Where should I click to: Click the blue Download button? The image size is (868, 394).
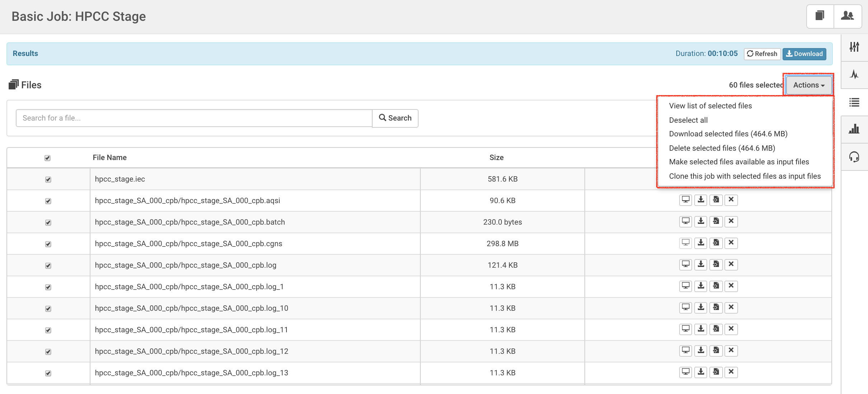click(x=804, y=54)
